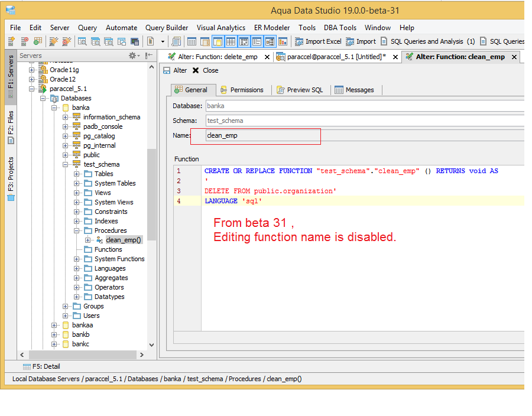Image resolution: width=532 pixels, height=416 pixels.
Task: Open the Query Builder menu
Action: point(167,28)
